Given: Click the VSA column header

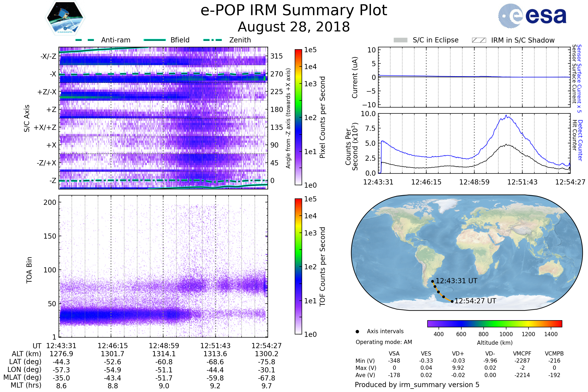Looking at the screenshot, I should point(394,354).
